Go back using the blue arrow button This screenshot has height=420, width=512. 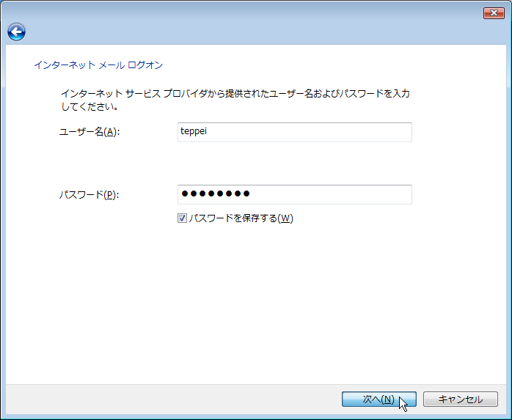tap(16, 32)
